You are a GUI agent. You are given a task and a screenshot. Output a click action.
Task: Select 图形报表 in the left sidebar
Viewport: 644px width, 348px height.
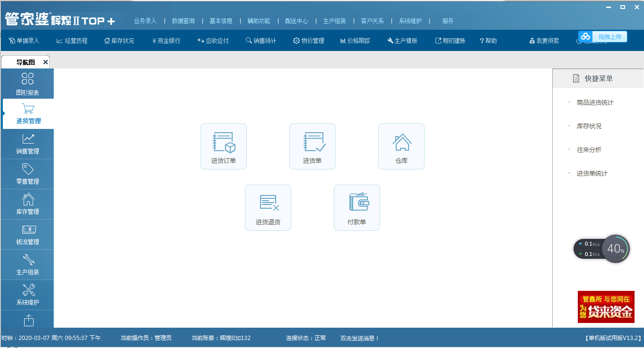27,84
